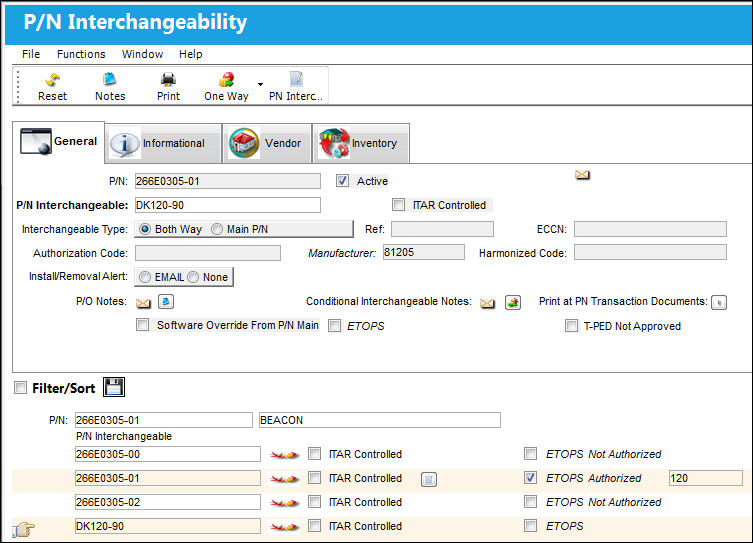Click the ETOPS value field 120

click(706, 478)
